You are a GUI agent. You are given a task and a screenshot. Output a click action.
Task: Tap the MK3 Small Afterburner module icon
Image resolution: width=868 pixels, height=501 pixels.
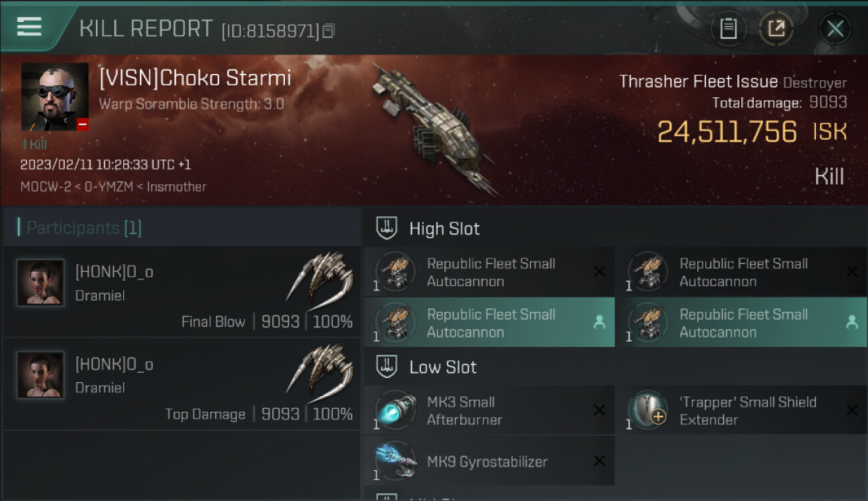click(x=395, y=410)
